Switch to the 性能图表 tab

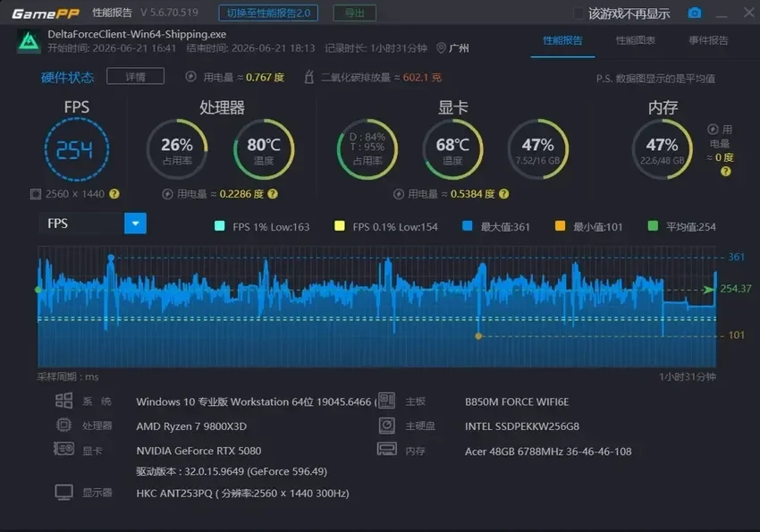(636, 41)
